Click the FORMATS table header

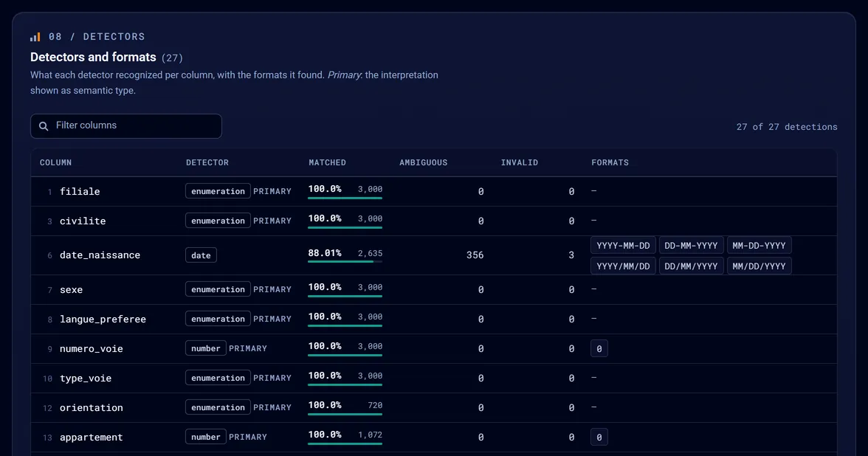tap(610, 162)
